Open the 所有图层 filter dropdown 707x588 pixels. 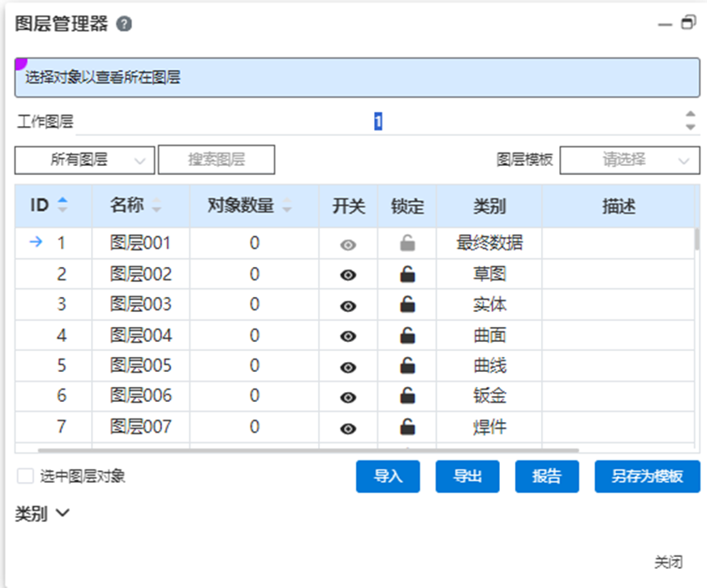click(x=85, y=160)
